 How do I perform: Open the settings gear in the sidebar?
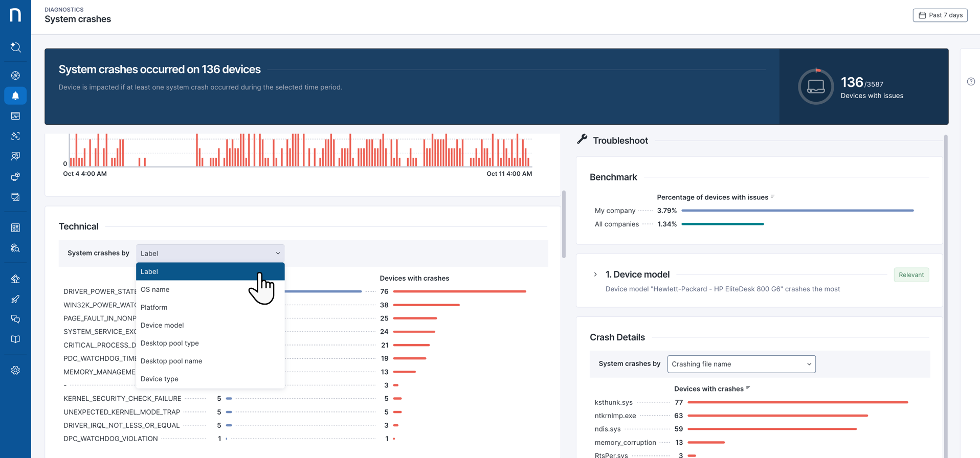click(15, 370)
